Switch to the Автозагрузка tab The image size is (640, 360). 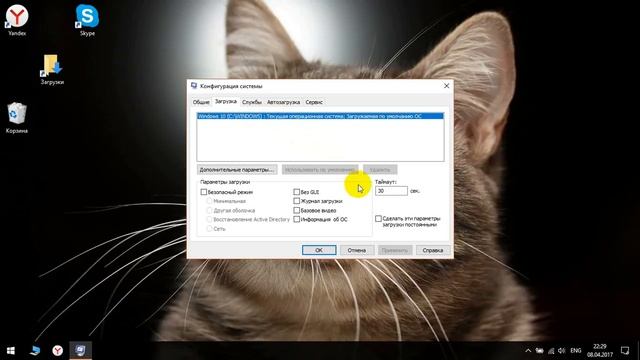click(283, 102)
